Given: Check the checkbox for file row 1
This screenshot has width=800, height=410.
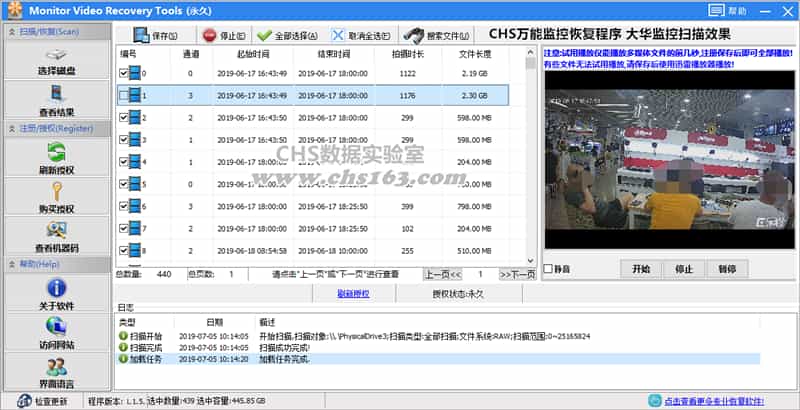Looking at the screenshot, I should (x=123, y=95).
